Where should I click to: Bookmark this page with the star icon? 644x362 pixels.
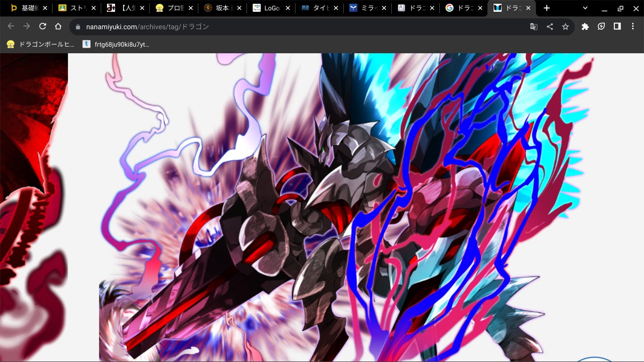click(565, 27)
